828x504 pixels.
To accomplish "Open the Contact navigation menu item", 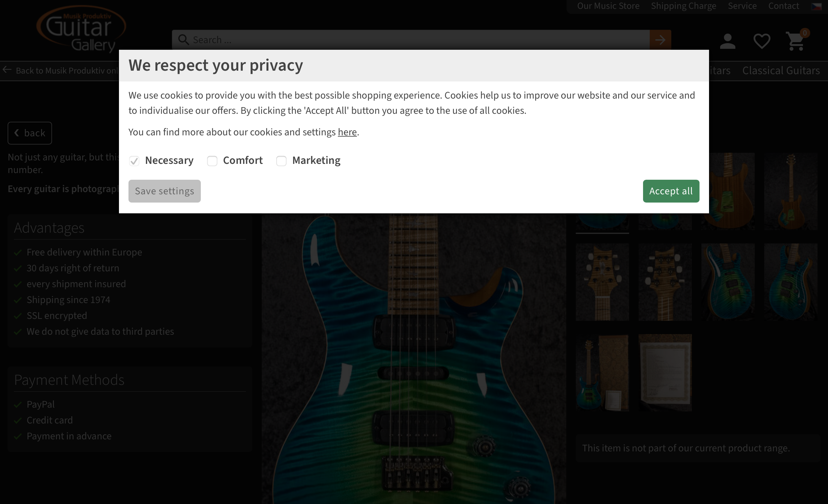I will click(x=784, y=7).
